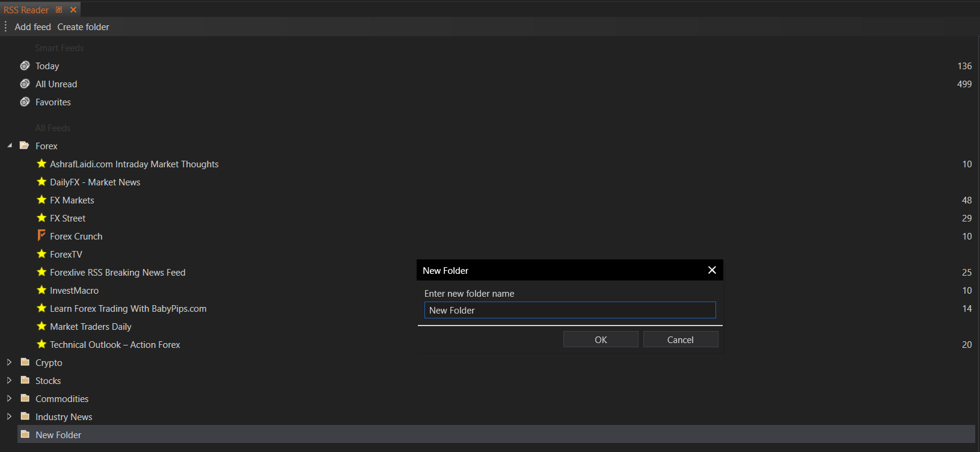Close the New Folder dialog with X

coord(712,270)
